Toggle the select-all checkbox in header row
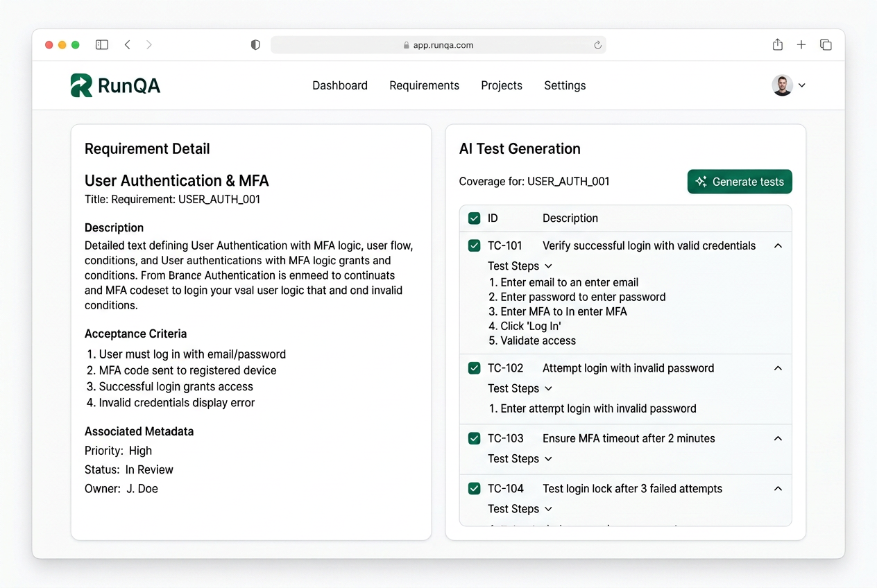Viewport: 877px width, 588px height. [x=475, y=218]
